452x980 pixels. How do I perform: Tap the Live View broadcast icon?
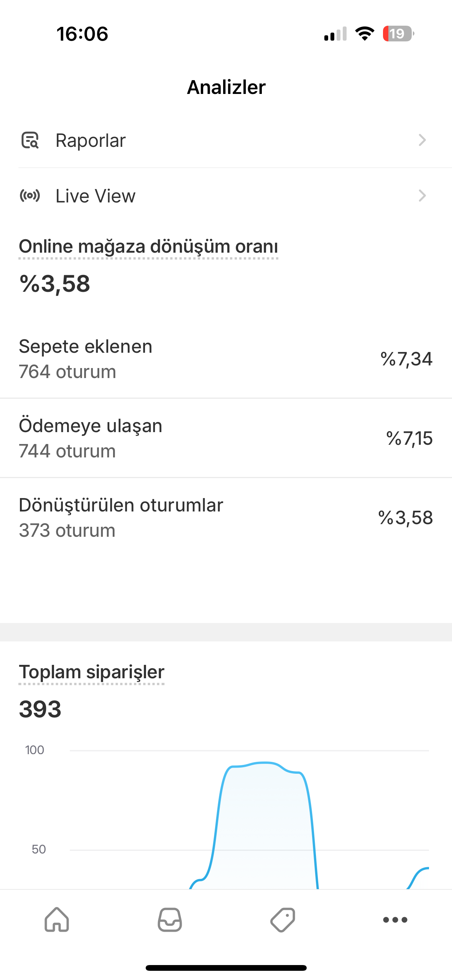click(x=30, y=196)
